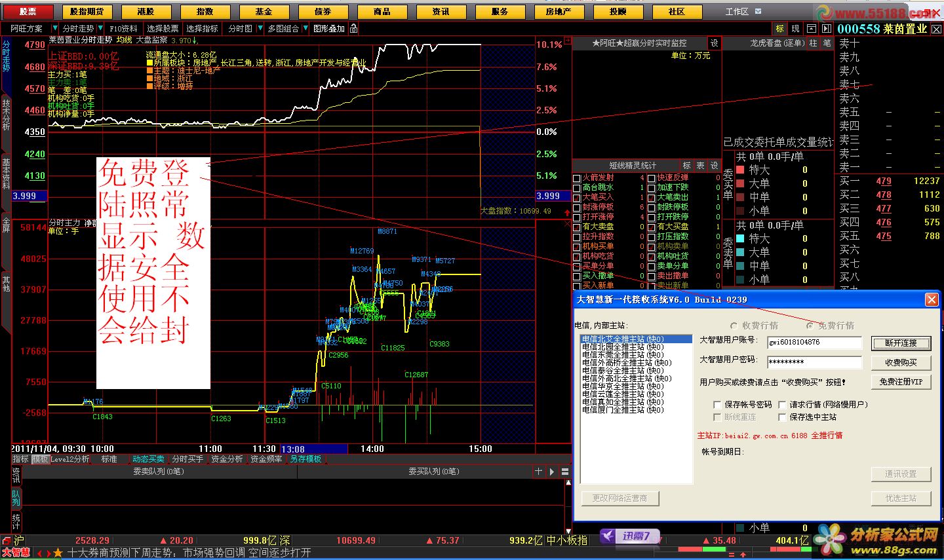Open the 基金 market tab
The width and height of the screenshot is (944, 560).
(264, 12)
